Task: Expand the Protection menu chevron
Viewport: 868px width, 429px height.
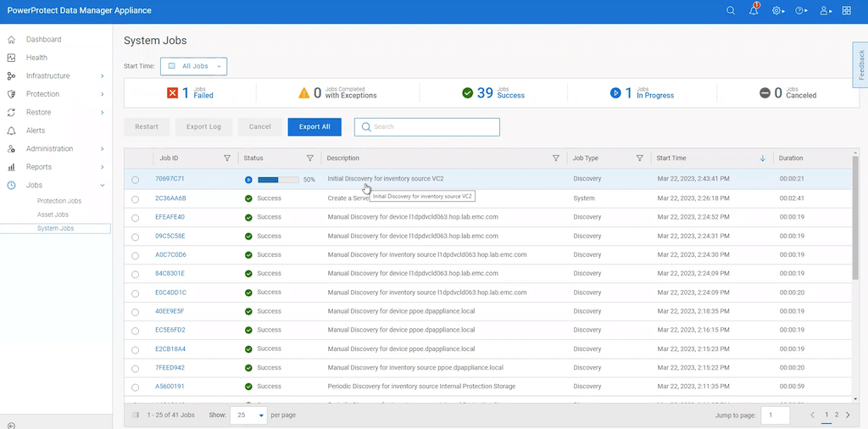Action: (103, 94)
